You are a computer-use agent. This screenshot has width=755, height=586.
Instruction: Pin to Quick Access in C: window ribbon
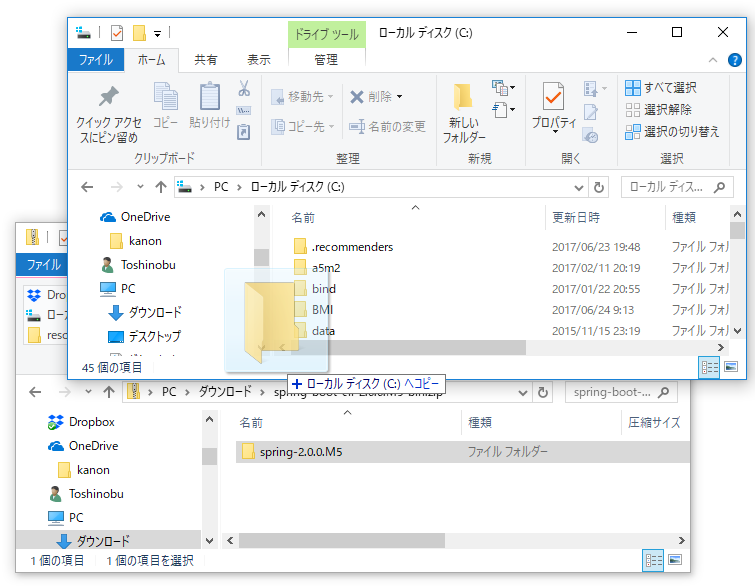(x=109, y=114)
